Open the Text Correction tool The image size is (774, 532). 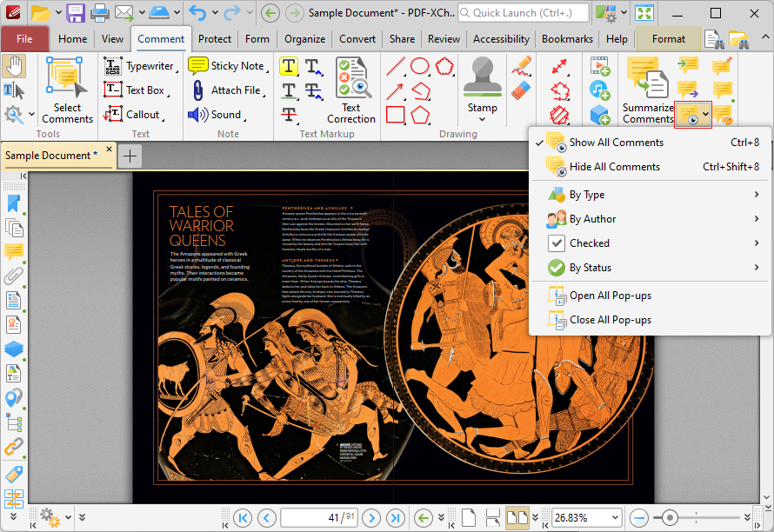click(x=351, y=90)
